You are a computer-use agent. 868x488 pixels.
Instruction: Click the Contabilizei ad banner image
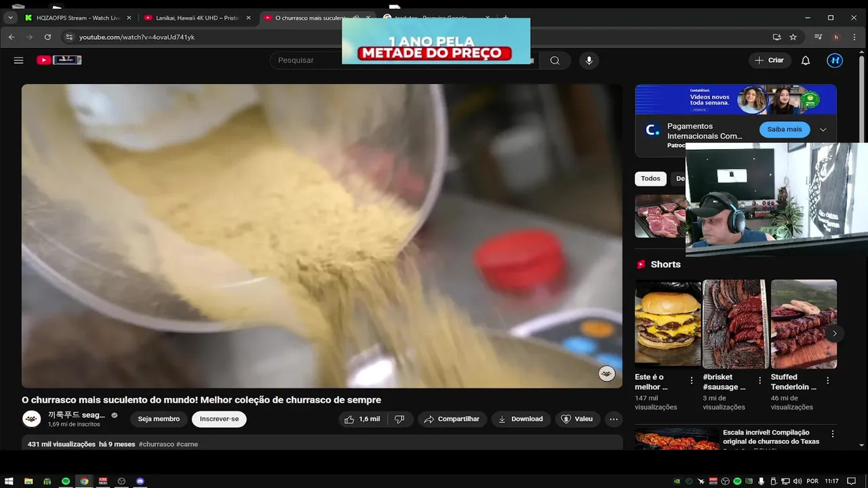pos(736,100)
